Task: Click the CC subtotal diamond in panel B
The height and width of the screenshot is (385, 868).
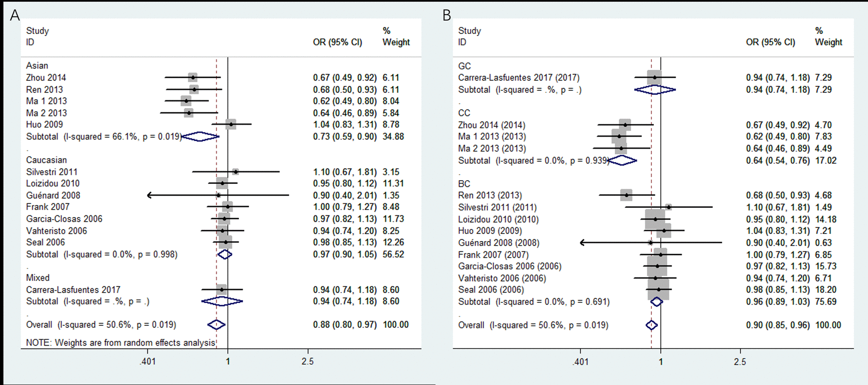Action: coord(622,160)
